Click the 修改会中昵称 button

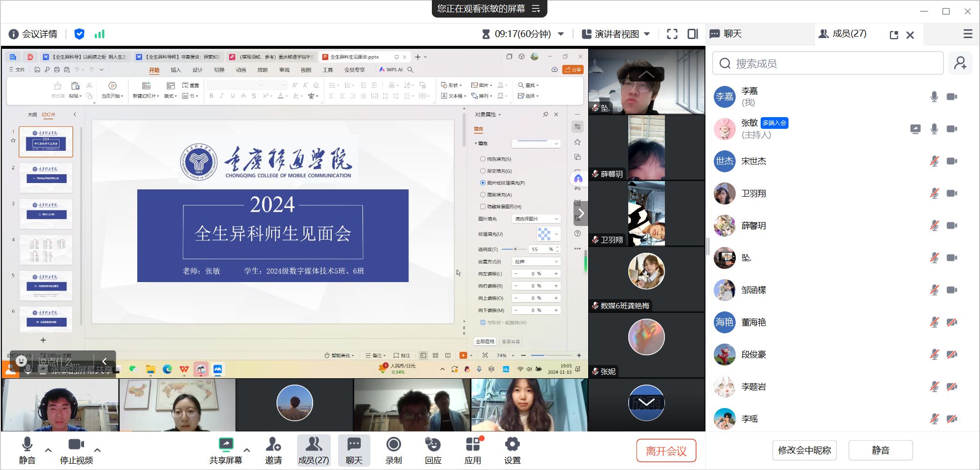tap(804, 450)
